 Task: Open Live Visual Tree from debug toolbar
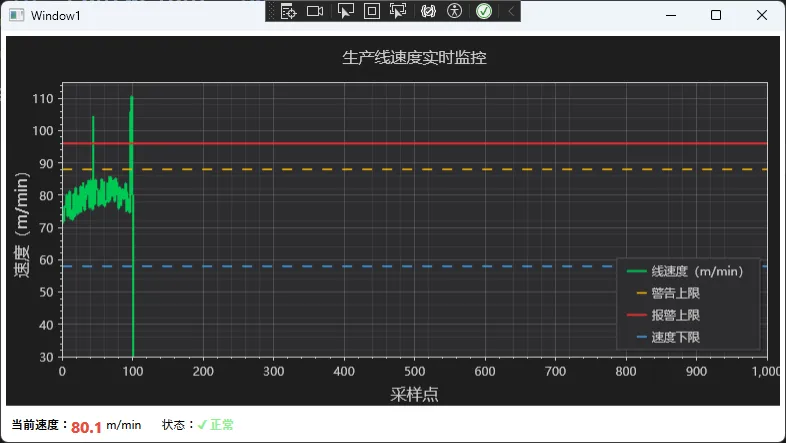289,11
